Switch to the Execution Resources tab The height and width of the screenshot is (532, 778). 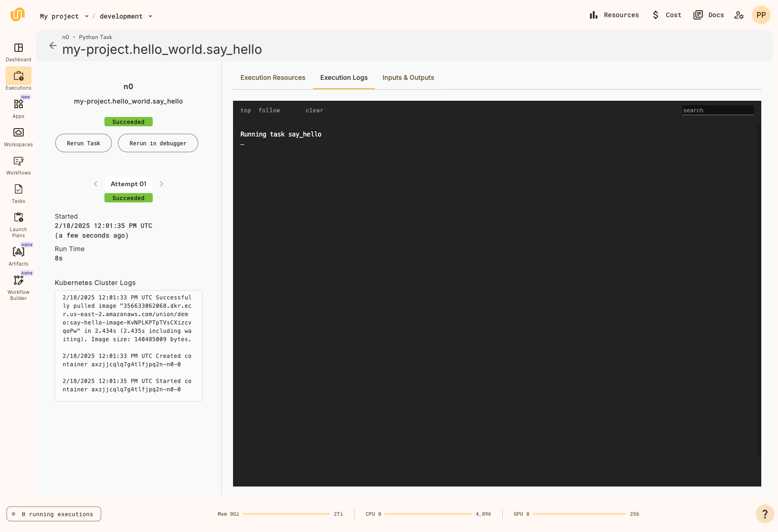point(272,78)
